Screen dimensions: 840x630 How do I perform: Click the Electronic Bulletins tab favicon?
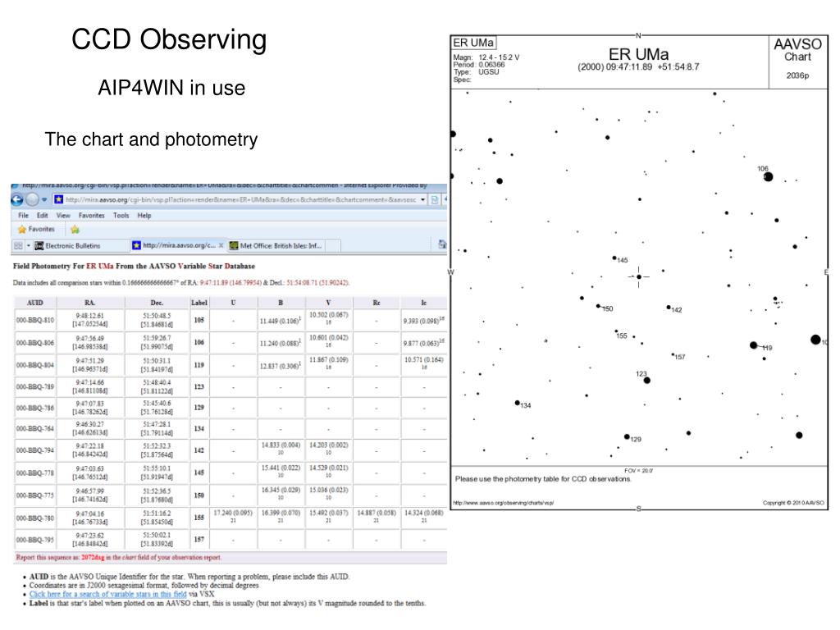click(x=39, y=246)
